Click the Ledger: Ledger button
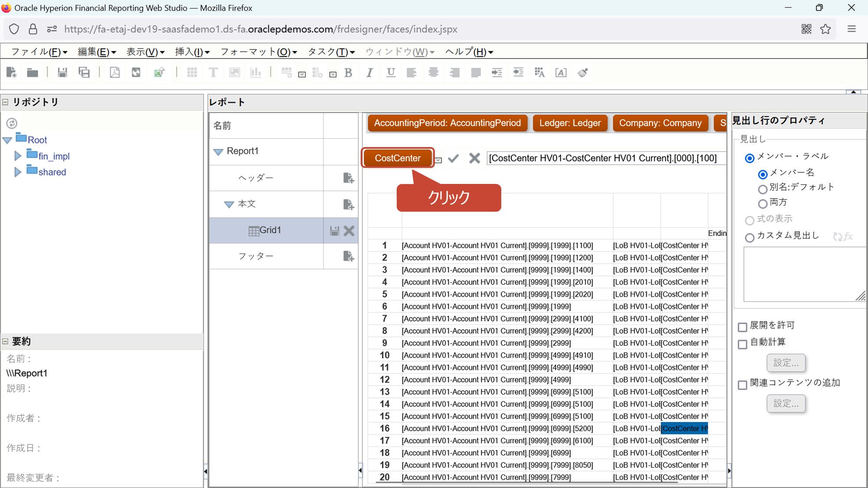The height and width of the screenshot is (488, 868). pos(570,123)
